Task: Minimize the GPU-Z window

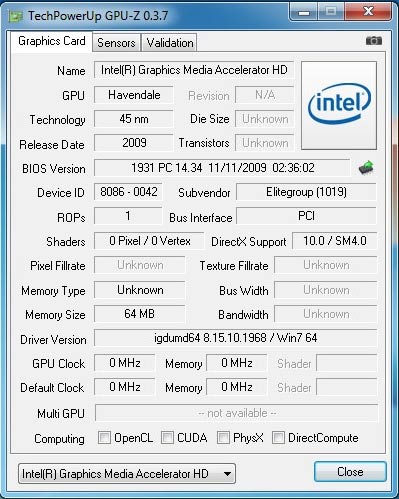Action: click(x=304, y=12)
